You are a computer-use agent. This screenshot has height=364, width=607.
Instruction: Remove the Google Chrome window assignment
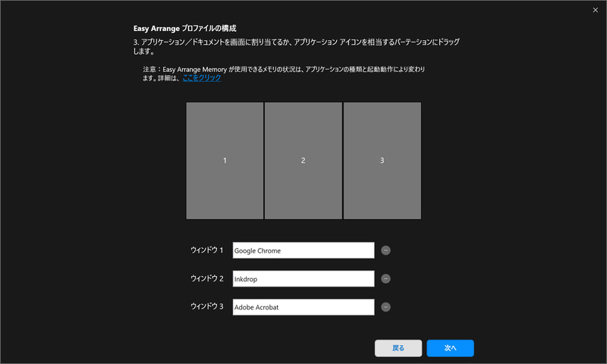click(x=385, y=250)
